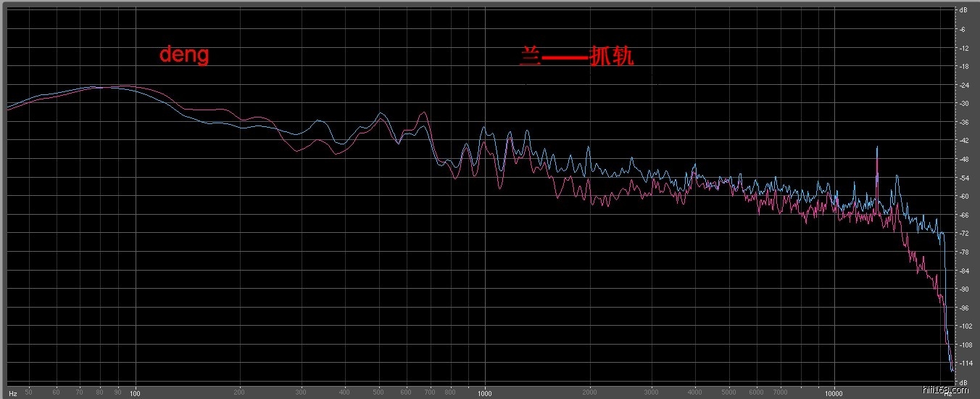Click the red "兰——抓轨" label
The height and width of the screenshot is (399, 980).
pyautogui.click(x=577, y=57)
